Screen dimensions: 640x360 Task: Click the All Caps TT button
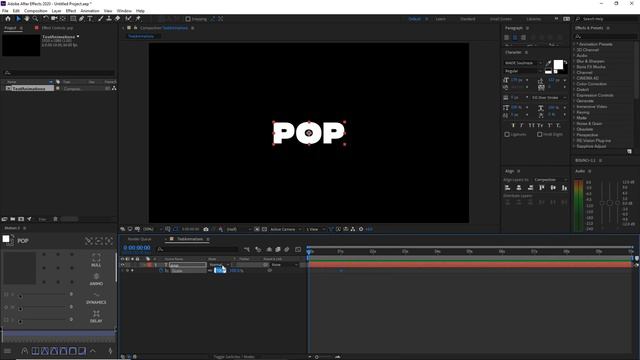pyautogui.click(x=531, y=125)
